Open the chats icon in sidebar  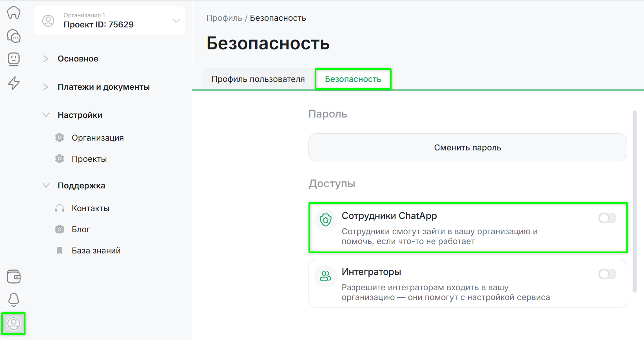(14, 36)
